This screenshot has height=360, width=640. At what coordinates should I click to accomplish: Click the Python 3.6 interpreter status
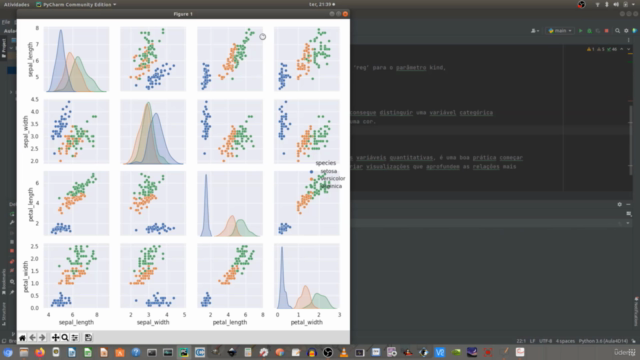[x=603, y=341]
